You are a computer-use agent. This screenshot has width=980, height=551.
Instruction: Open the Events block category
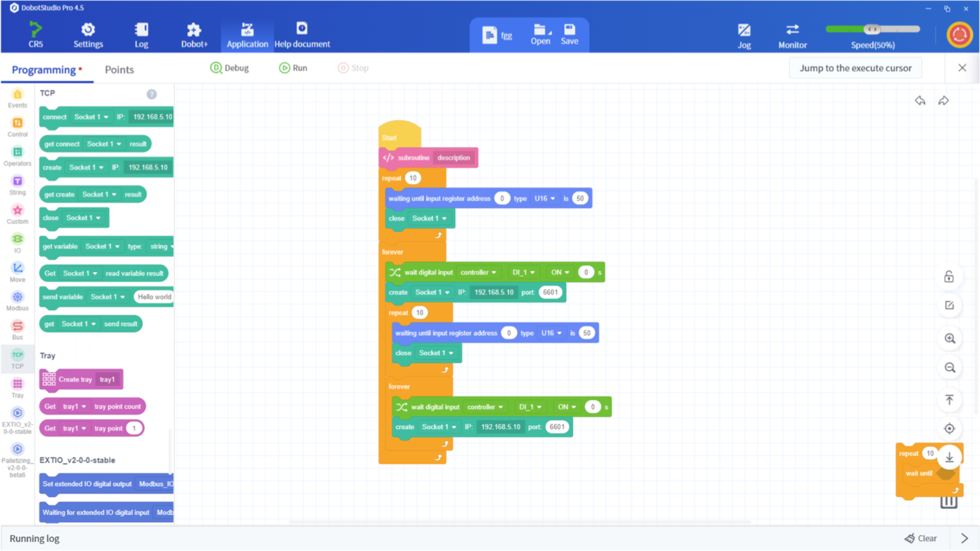point(17,98)
